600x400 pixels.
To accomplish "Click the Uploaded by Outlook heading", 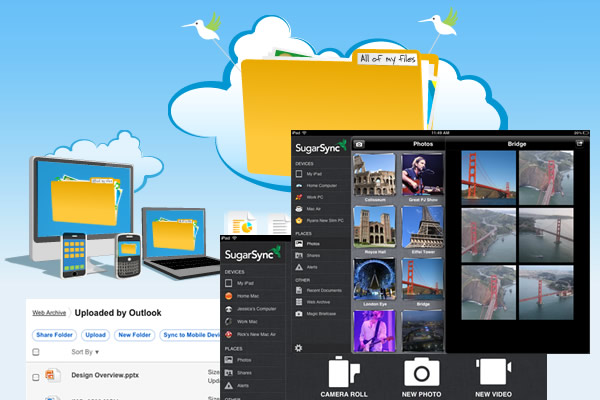I will [x=118, y=313].
